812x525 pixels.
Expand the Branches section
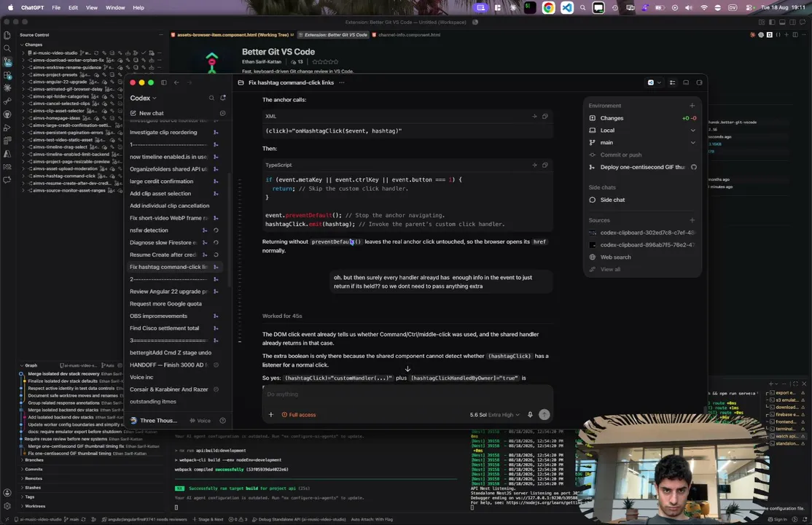pos(31,460)
